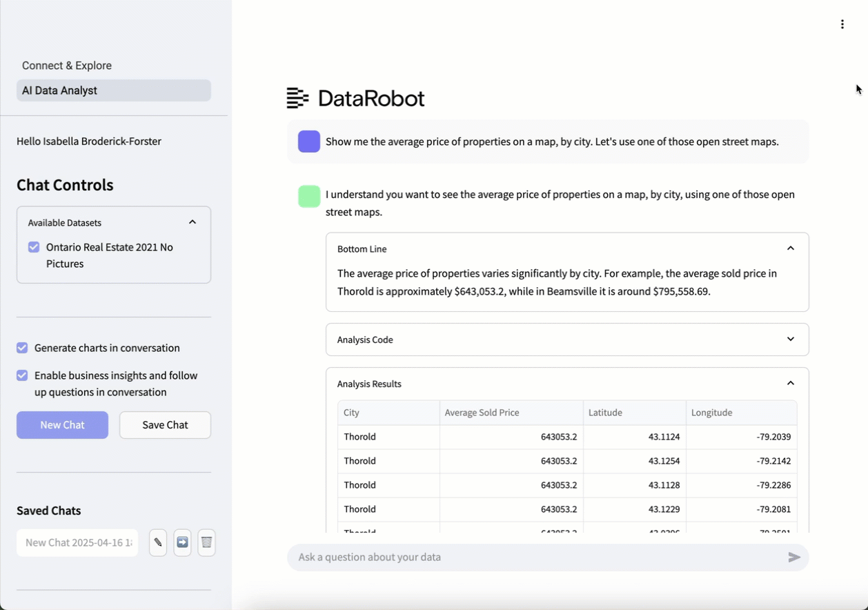Disable business insights and follow up questions
Screen dimensions: 868x610
22,375
